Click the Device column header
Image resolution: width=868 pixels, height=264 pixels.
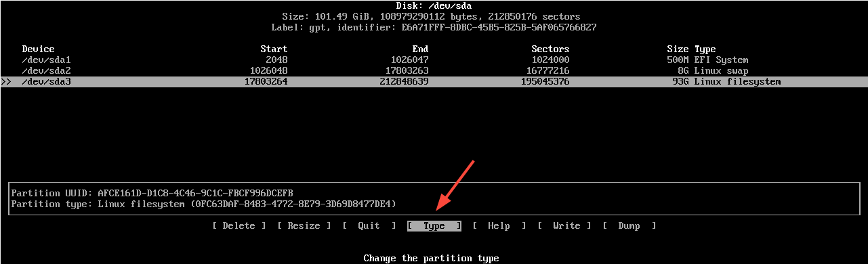pyautogui.click(x=38, y=49)
